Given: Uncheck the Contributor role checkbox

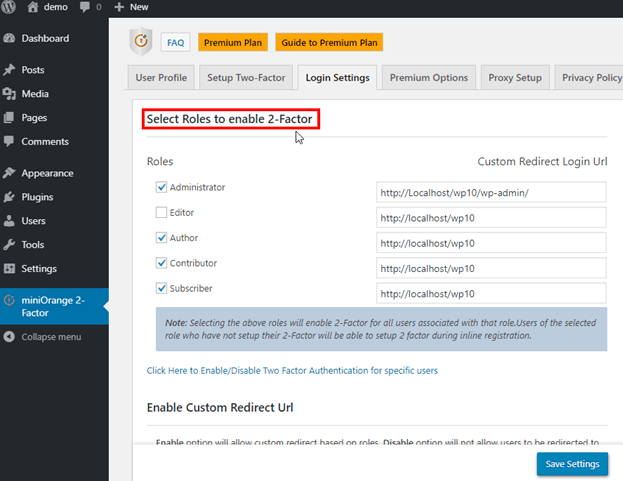Looking at the screenshot, I should click(161, 263).
